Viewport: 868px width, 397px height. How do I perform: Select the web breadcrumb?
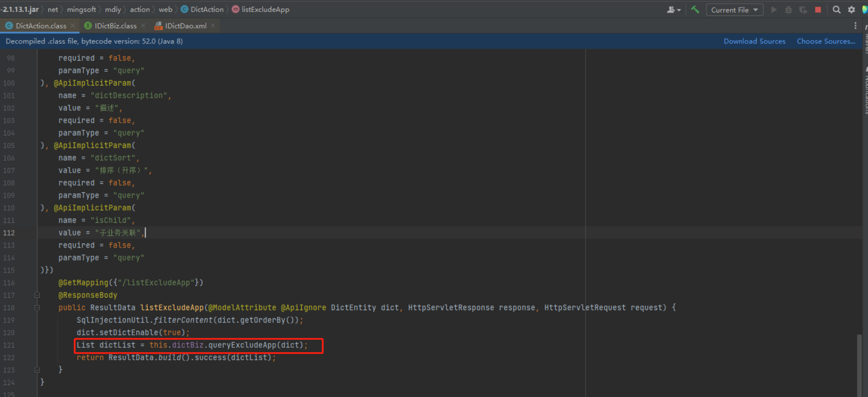pyautogui.click(x=165, y=10)
